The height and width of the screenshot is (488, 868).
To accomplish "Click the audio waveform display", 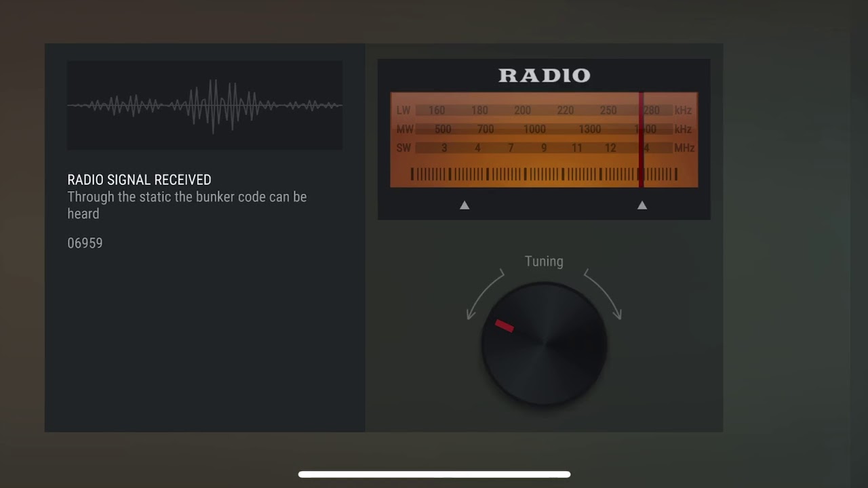I will click(205, 105).
